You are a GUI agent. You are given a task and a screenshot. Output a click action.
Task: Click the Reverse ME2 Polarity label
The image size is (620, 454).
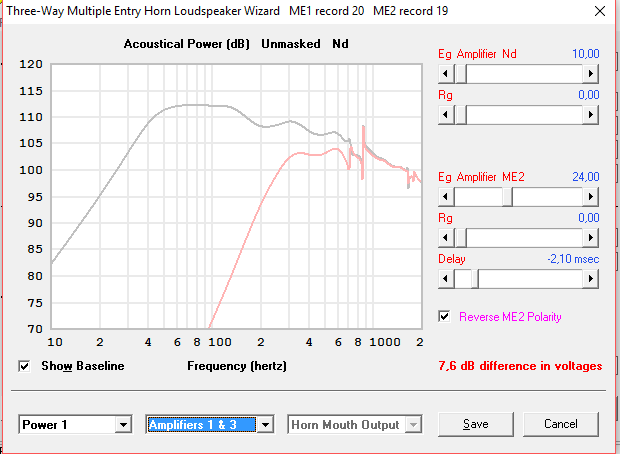[510, 317]
